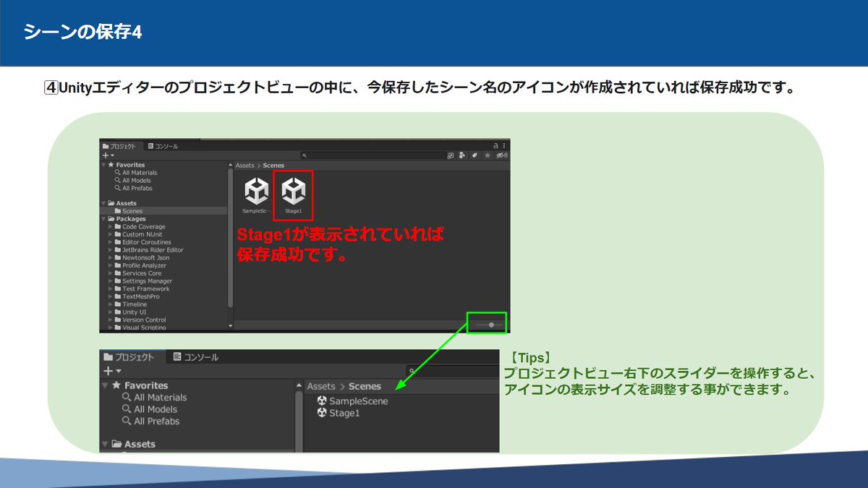This screenshot has height=488, width=868.
Task: Select the SampleSc… scene thumbnail in icon view
Action: tap(257, 195)
